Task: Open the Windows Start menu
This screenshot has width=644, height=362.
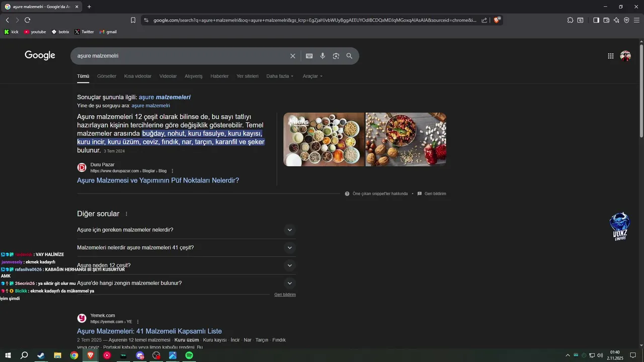Action: coord(8,355)
